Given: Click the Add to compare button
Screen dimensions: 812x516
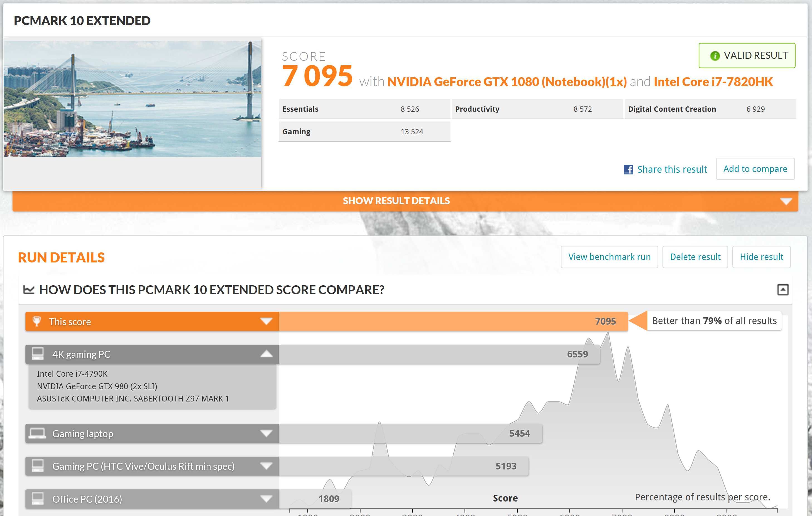Looking at the screenshot, I should (x=755, y=169).
